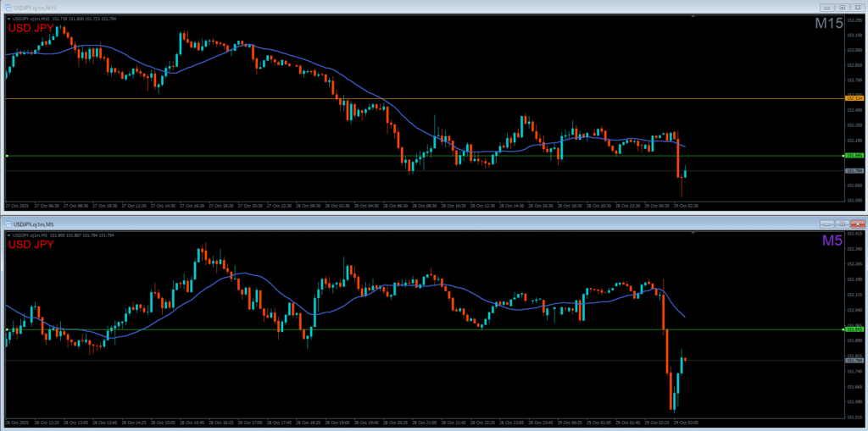Viewport: 868px width, 431px height.
Task: Click the M15 chart window's title bar icon
Action: (8, 8)
